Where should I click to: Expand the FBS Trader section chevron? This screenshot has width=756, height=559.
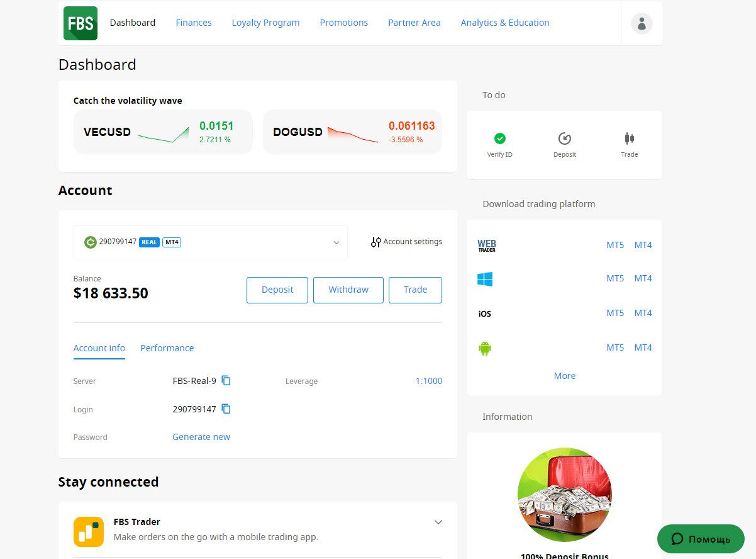pyautogui.click(x=438, y=522)
